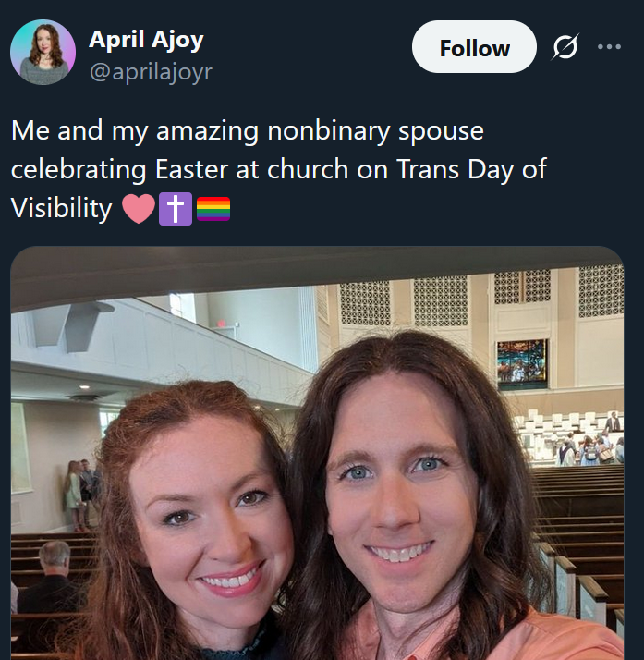Click the word "Visibility" in the post
Image resolution: width=644 pixels, height=660 pixels.
(61, 208)
